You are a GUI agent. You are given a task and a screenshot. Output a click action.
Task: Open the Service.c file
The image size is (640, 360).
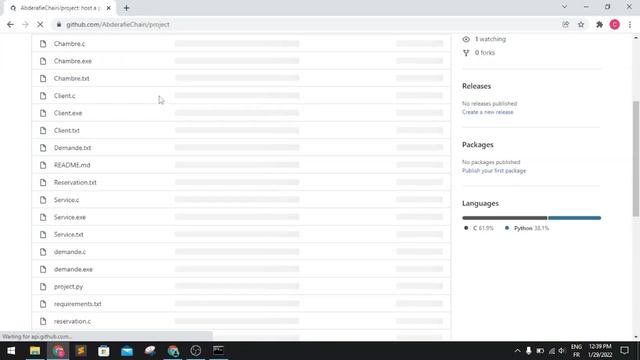[67, 200]
